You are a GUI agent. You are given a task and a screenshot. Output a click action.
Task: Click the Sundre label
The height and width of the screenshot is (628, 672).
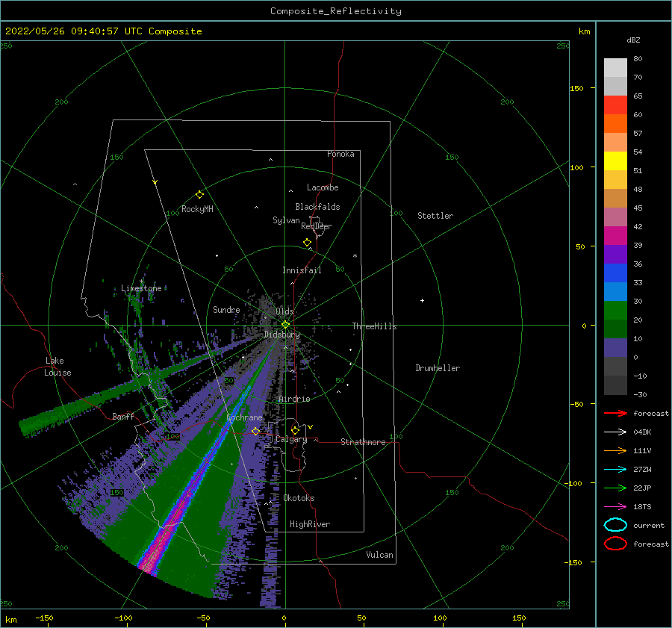pyautogui.click(x=226, y=309)
